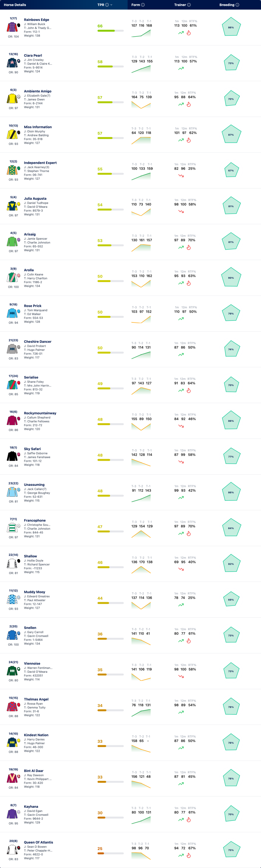Screen dimensions: 261x868
Task: Click the upward trend arrow for Ciara Pearl
Action: tap(181, 68)
